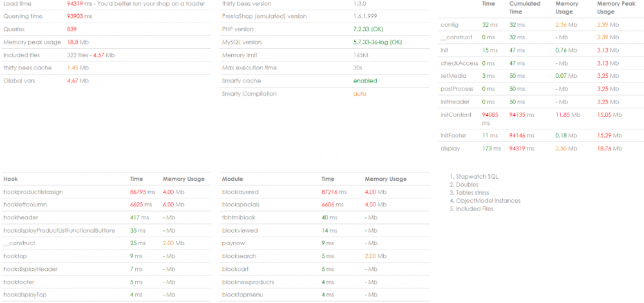Click the Doubles link
644x303 pixels.
[469, 185]
